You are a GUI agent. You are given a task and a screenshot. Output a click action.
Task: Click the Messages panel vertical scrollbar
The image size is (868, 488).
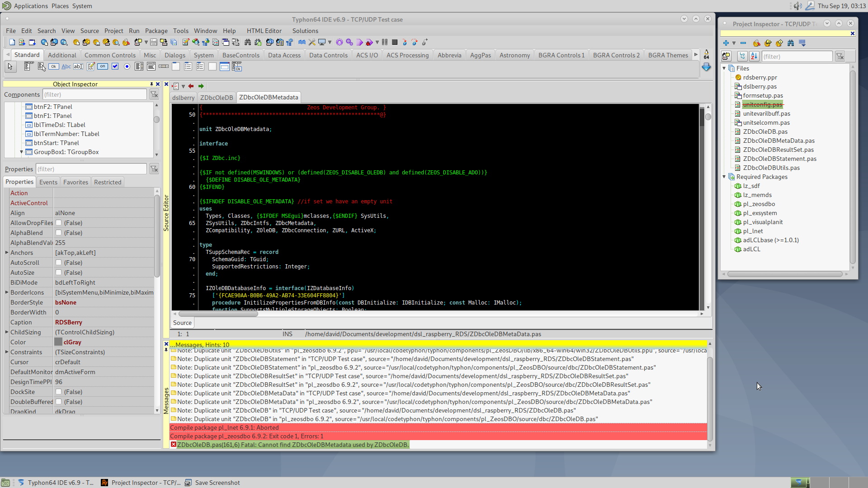tap(710, 399)
